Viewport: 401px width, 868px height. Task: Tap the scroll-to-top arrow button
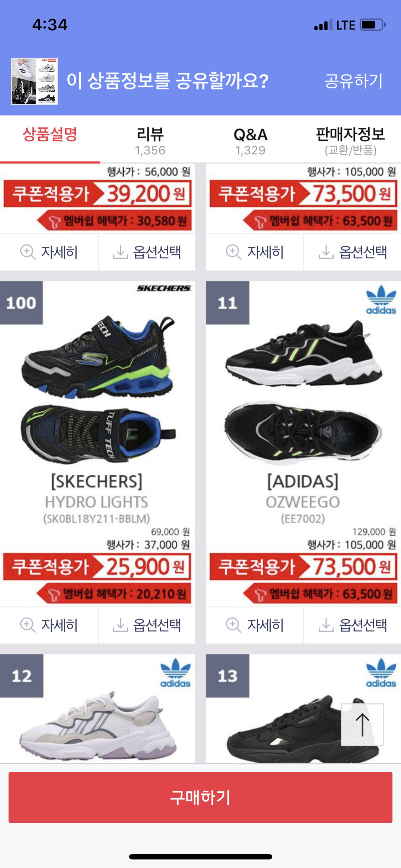pyautogui.click(x=362, y=724)
